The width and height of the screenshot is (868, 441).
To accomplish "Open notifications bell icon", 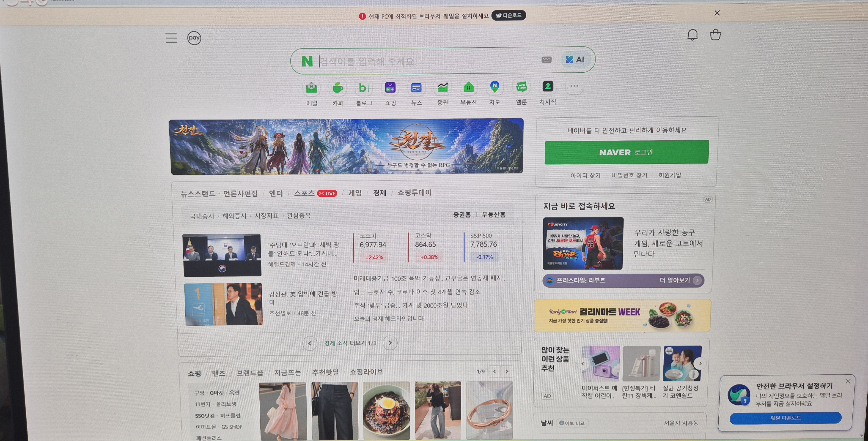I will pyautogui.click(x=692, y=35).
